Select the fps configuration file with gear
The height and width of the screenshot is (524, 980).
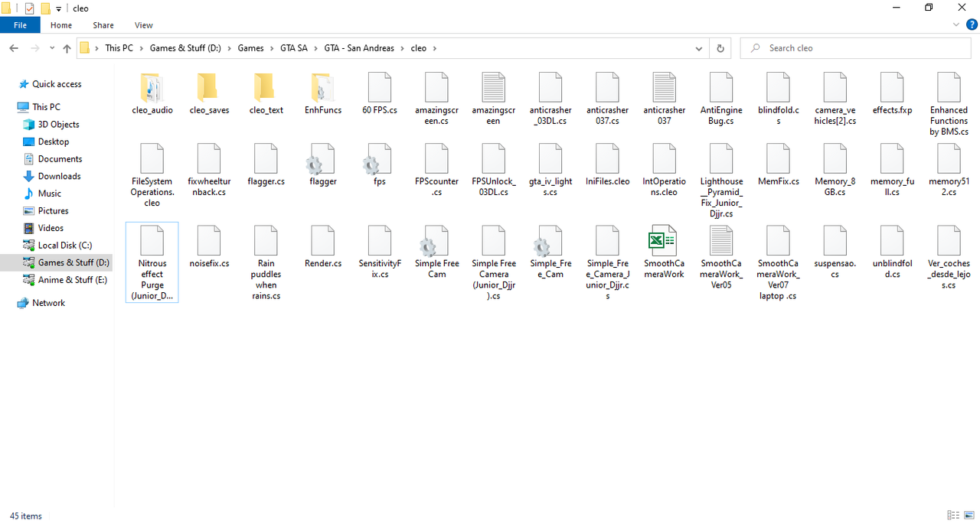pyautogui.click(x=380, y=164)
